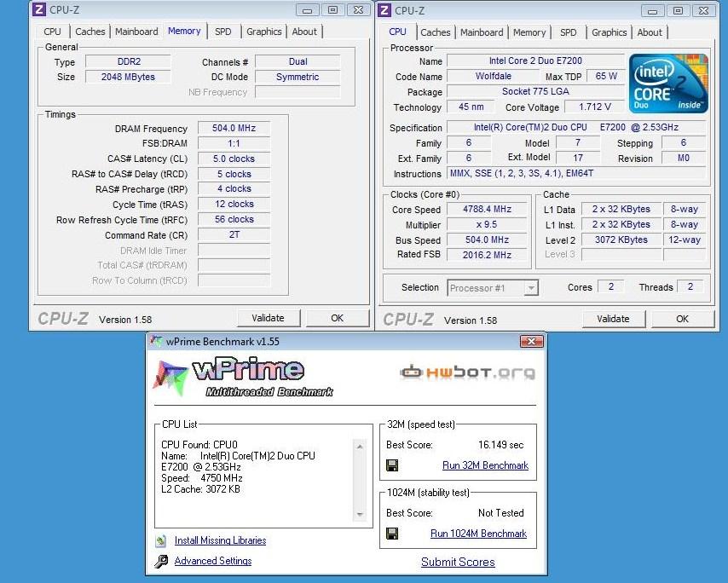Image resolution: width=728 pixels, height=583 pixels.
Task: Click the CPU List scroll up arrow
Action: point(360,446)
